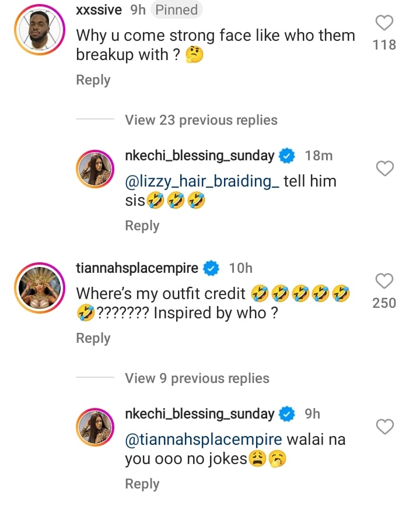The height and width of the screenshot is (506, 420).
Task: Reply to xxssive's comment
Action: (x=93, y=80)
